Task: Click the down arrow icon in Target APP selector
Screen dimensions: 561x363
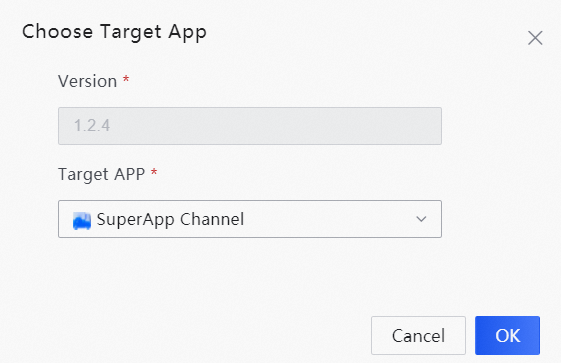Action: pos(421,219)
